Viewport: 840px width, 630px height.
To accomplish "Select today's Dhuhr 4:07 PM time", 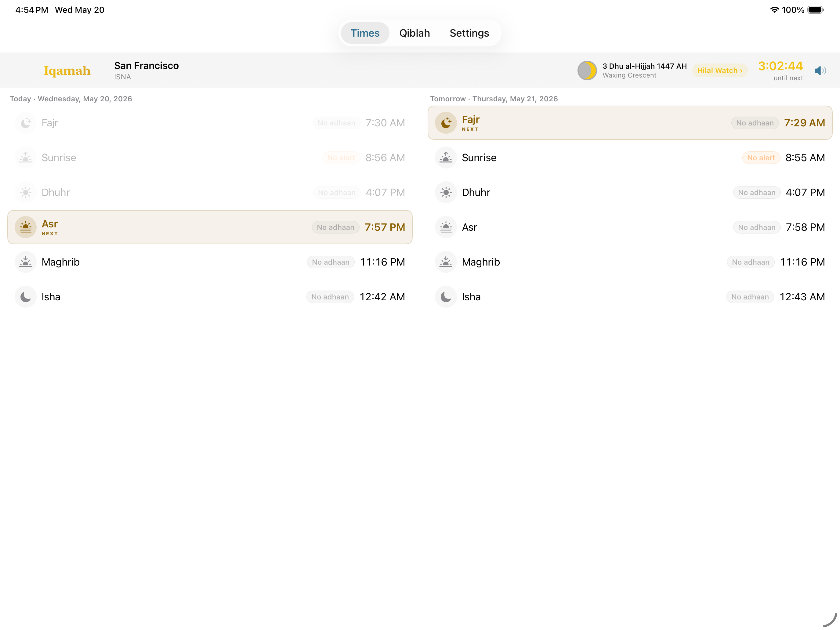I will (386, 193).
